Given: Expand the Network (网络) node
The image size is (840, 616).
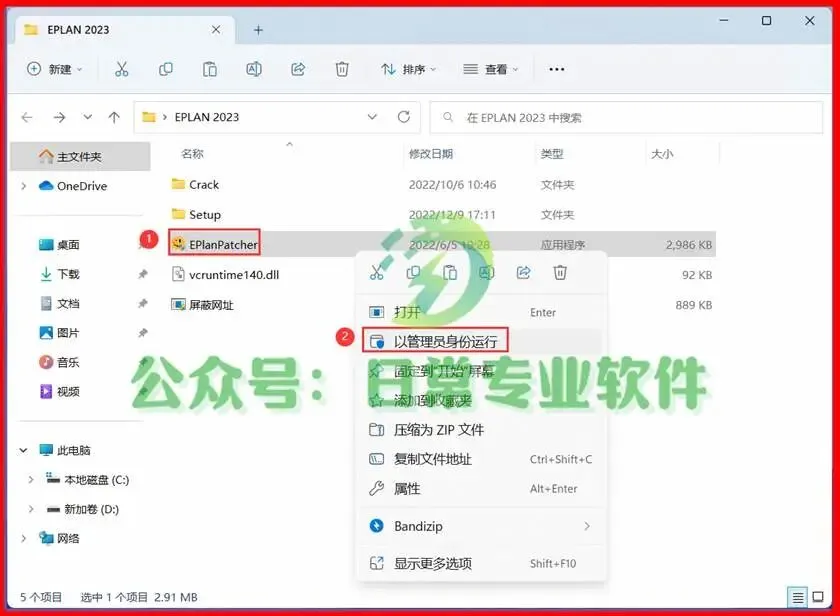Looking at the screenshot, I should pos(24,538).
